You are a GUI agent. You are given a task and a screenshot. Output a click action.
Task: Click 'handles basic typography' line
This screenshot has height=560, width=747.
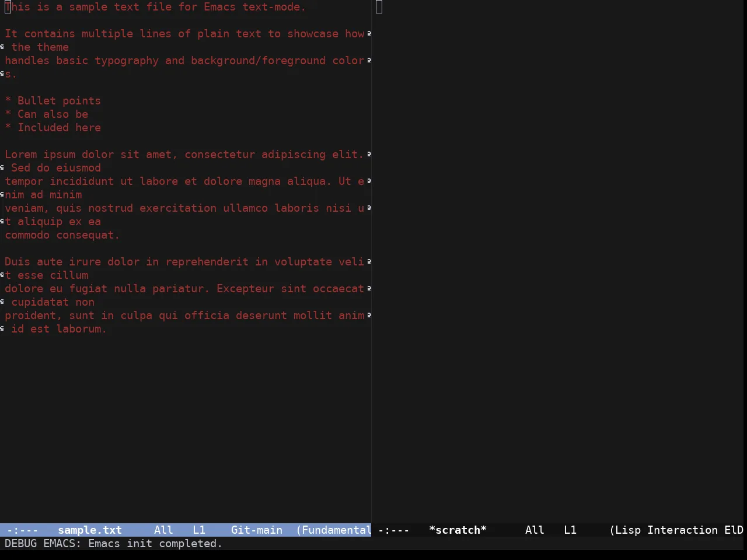tap(184, 61)
